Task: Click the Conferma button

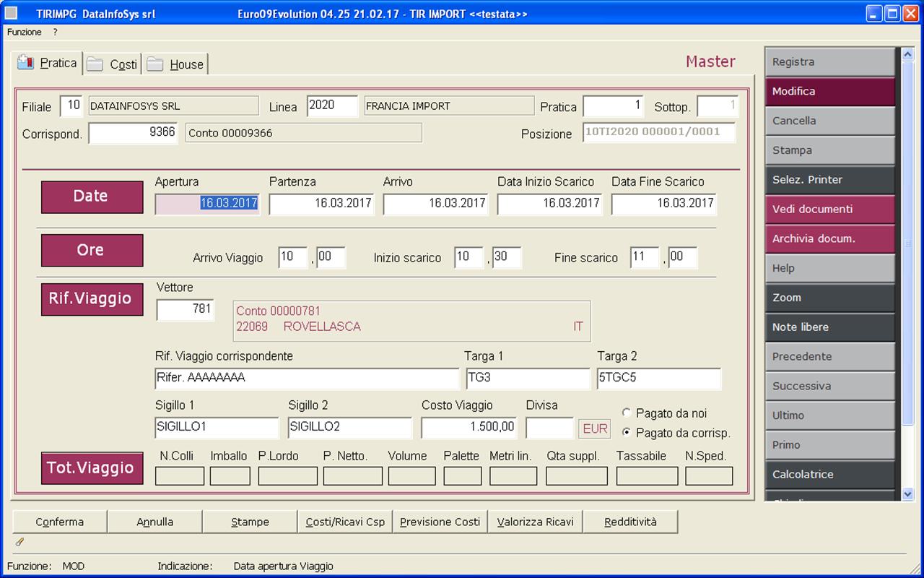Action: 60,522
